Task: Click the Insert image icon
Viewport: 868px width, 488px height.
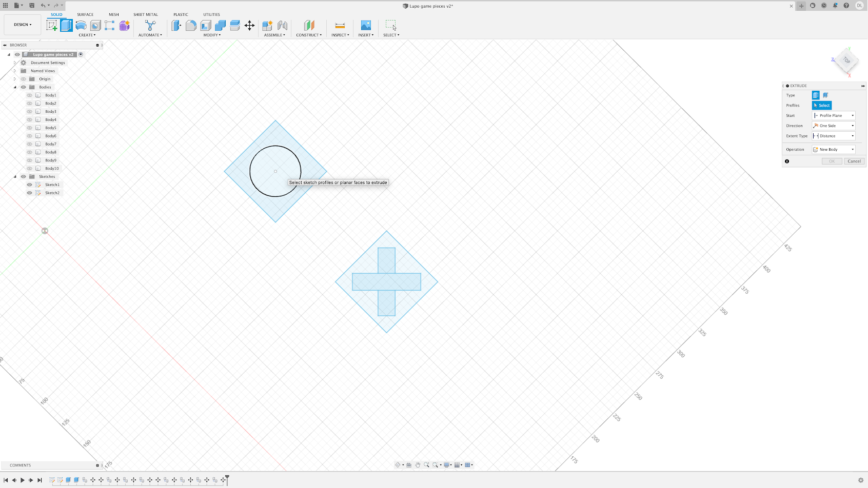Action: pos(366,25)
